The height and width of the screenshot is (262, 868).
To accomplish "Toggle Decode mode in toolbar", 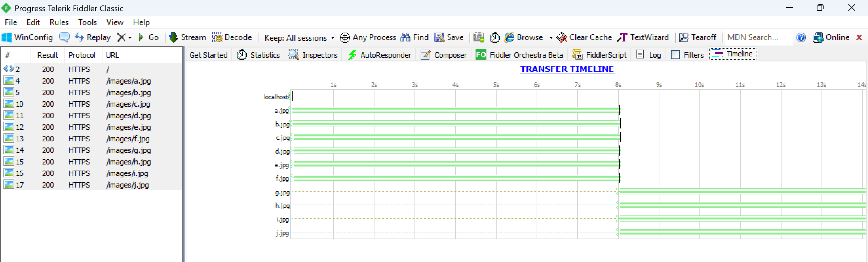I will [232, 37].
